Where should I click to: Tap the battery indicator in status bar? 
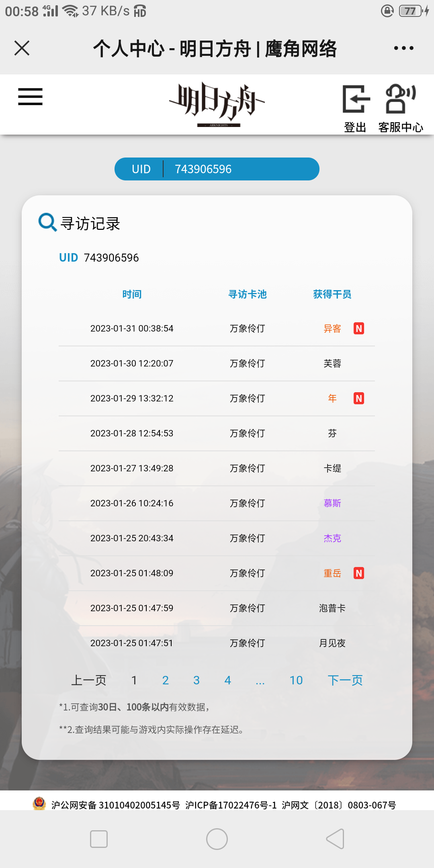[x=414, y=11]
